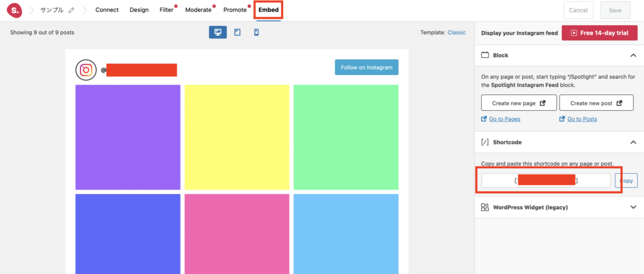Click the Instagram profile avatar icon

pyautogui.click(x=86, y=69)
